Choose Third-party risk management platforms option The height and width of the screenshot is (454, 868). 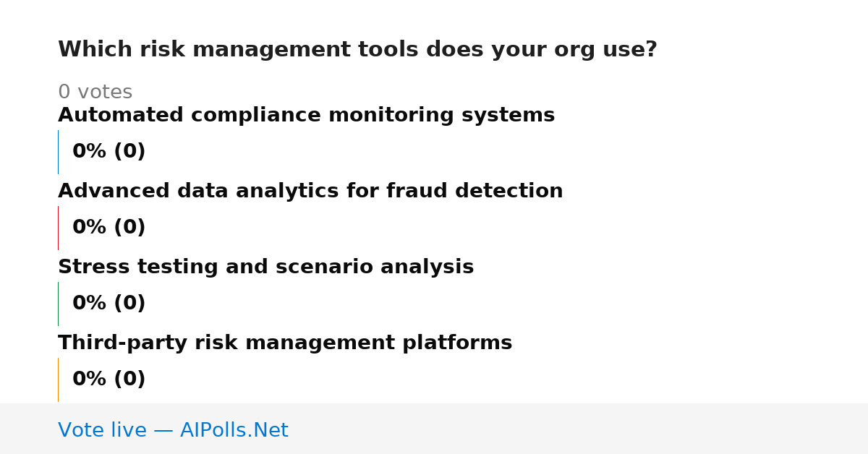tap(285, 343)
